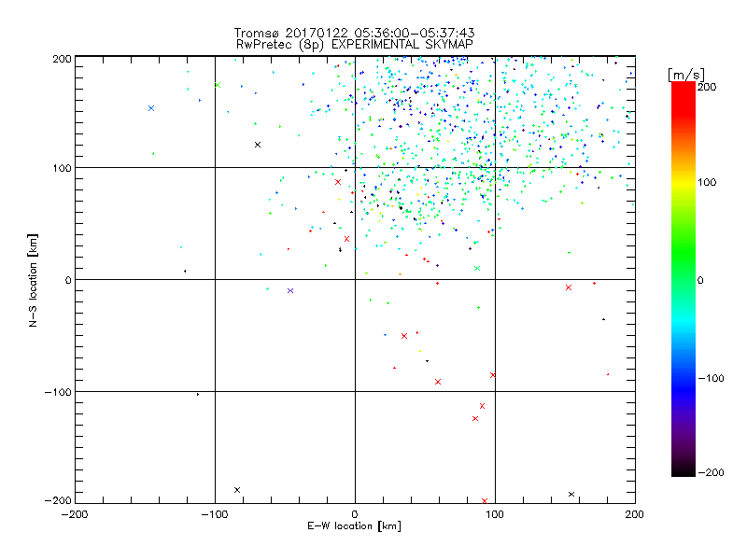Click the 0 label on the colorbar
This screenshot has height=560, width=747.
click(x=700, y=280)
